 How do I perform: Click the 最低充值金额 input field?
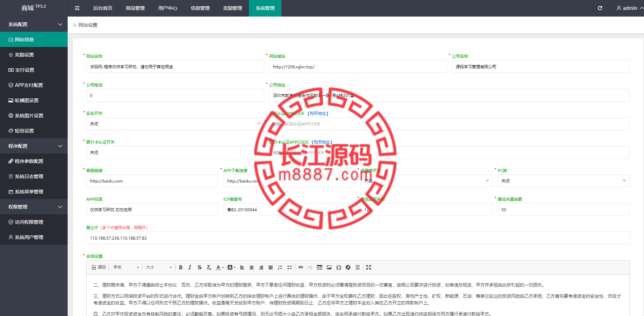point(563,210)
